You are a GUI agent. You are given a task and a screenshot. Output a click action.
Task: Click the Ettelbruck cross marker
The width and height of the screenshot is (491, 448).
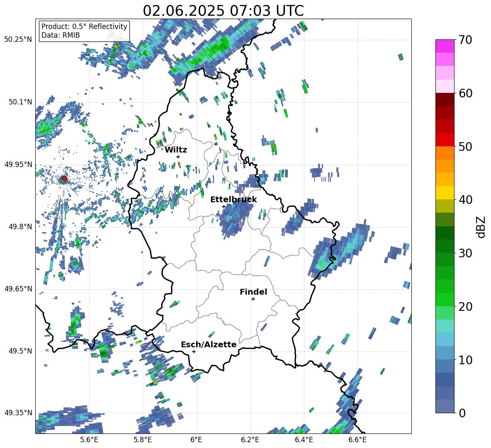224,206
